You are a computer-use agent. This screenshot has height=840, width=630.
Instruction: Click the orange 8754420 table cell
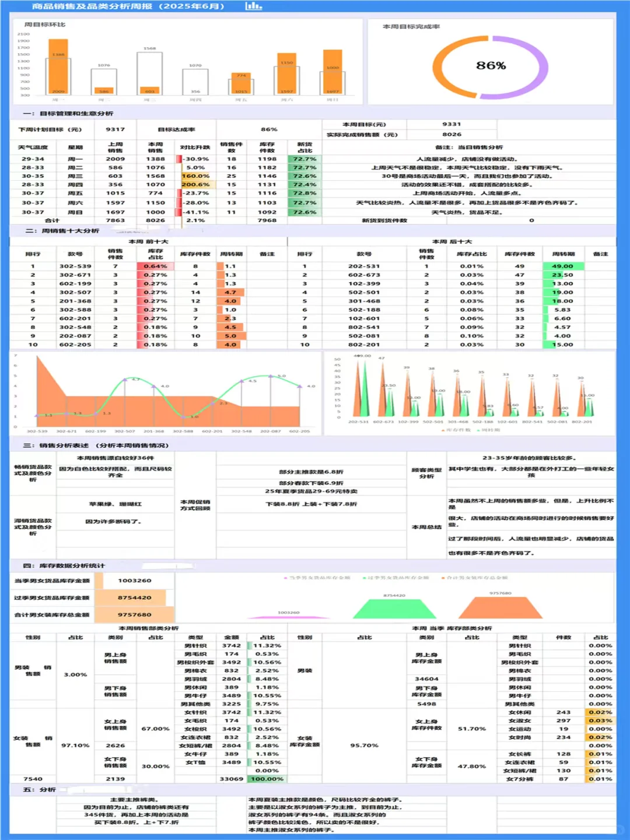tap(135, 598)
